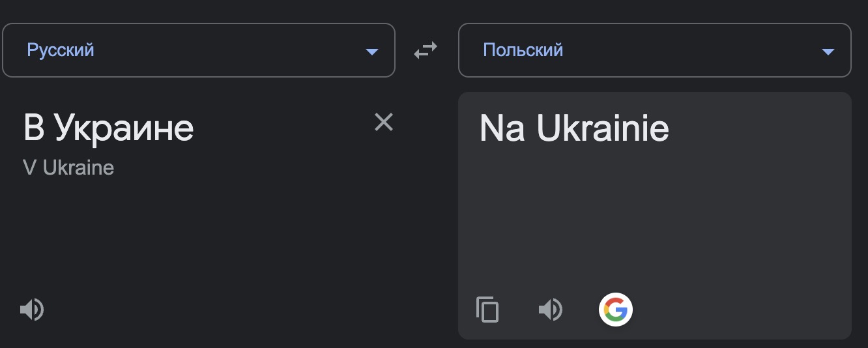Click the blank space below V Ukraine
Screen dimensions: 868x348
point(195,235)
